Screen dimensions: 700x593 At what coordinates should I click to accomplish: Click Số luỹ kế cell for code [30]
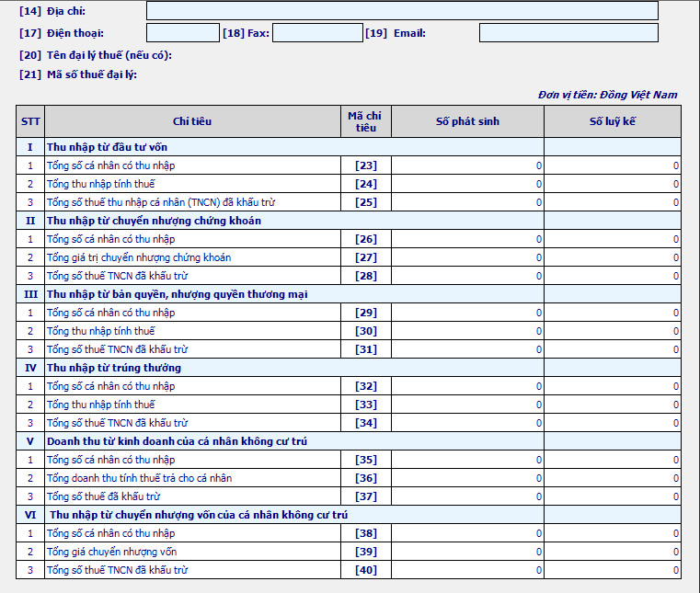click(613, 331)
